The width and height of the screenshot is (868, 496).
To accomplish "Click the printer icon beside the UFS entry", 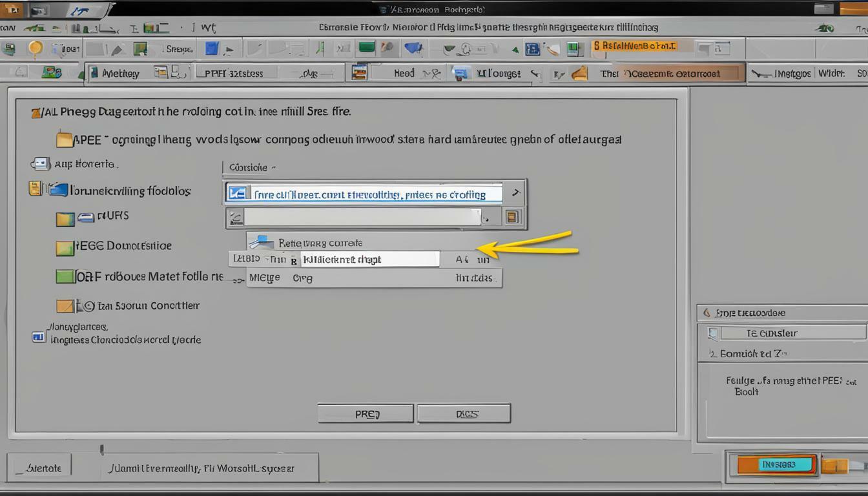I will point(87,216).
